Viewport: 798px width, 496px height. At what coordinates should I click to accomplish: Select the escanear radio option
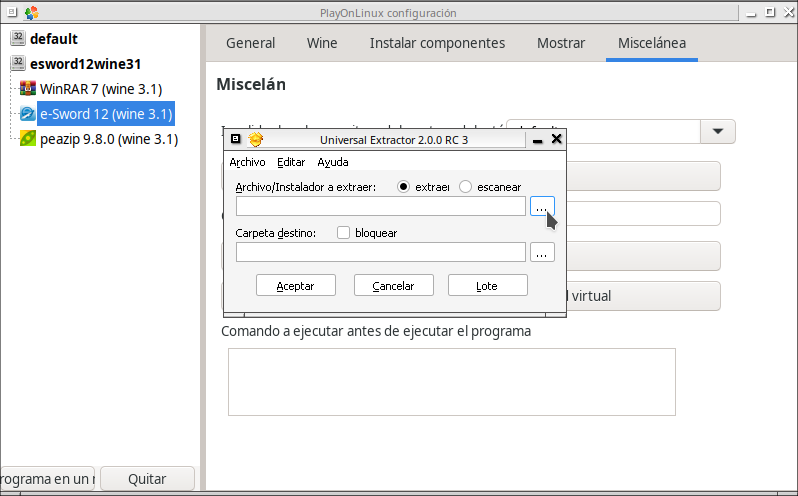(x=465, y=187)
